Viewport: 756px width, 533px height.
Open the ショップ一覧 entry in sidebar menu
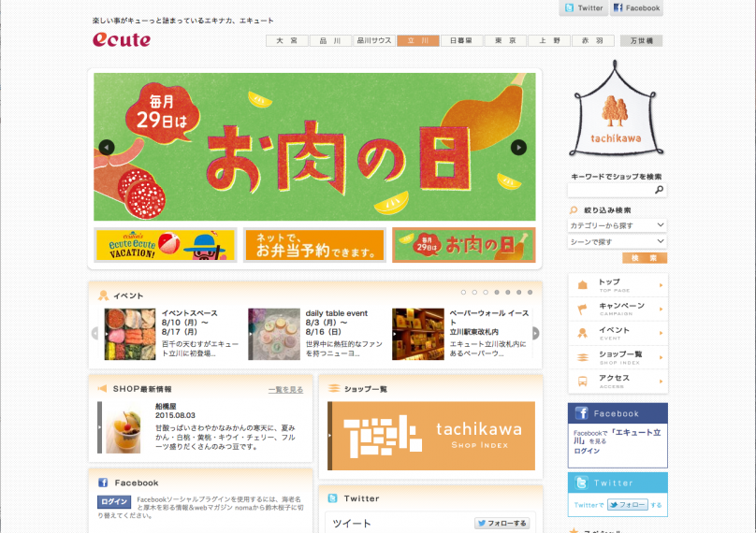point(618,357)
